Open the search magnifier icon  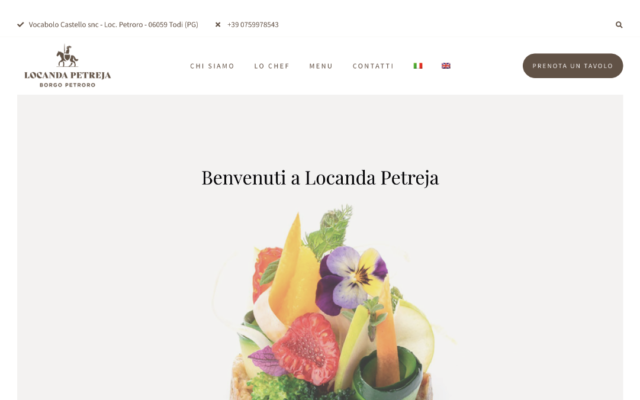619,25
